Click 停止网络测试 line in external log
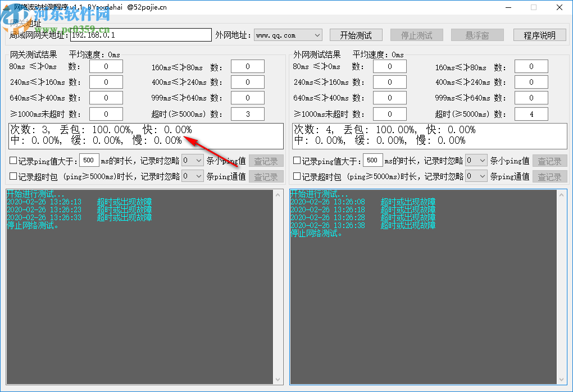573x392 pixels. [x=316, y=234]
